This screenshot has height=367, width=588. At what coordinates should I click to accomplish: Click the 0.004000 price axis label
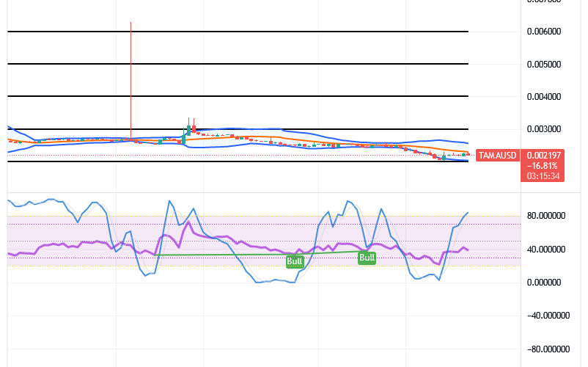544,97
